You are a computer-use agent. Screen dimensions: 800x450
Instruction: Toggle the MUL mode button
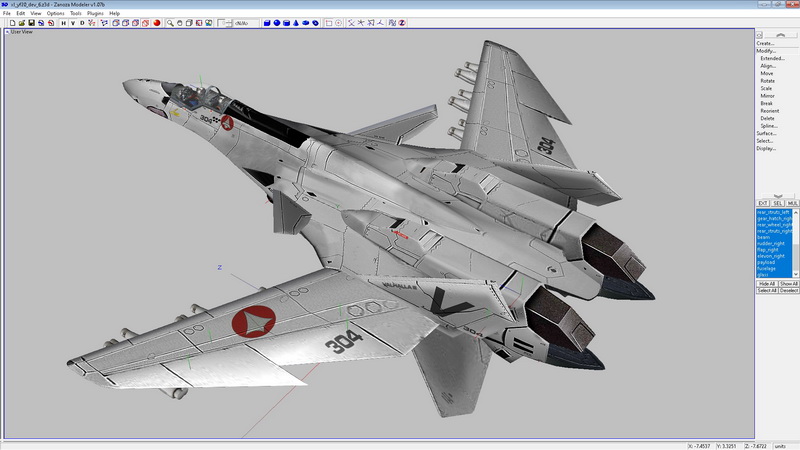pos(792,203)
